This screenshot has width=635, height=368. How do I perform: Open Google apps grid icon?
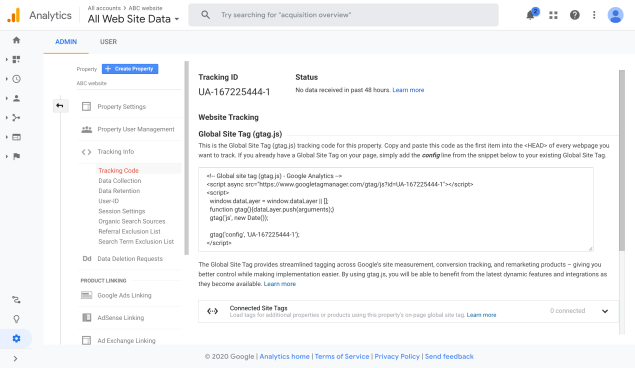pyautogui.click(x=553, y=15)
